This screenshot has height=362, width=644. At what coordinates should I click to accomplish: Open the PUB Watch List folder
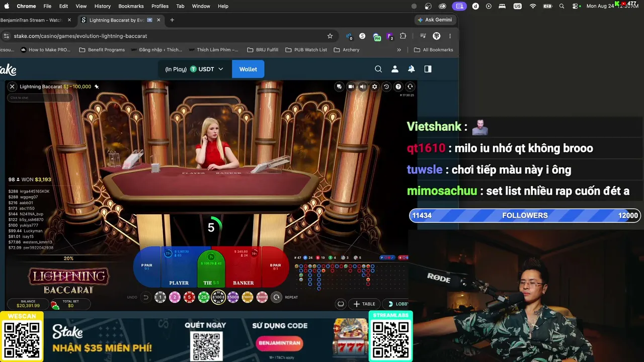[306, 50]
